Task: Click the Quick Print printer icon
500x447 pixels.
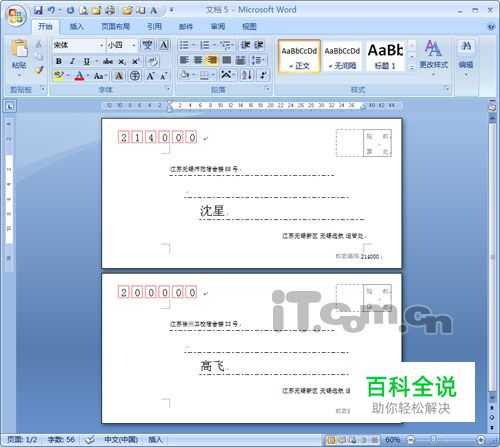Action: (110, 10)
